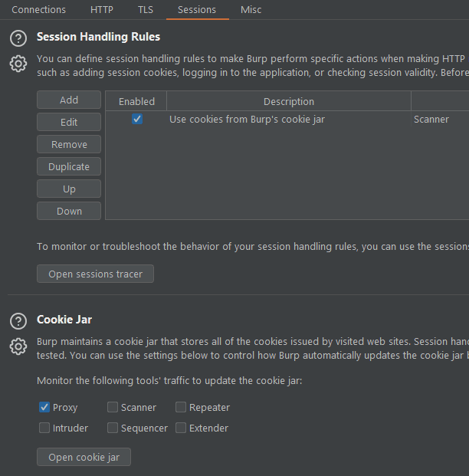Open help for Session Handling Rules

coord(18,38)
